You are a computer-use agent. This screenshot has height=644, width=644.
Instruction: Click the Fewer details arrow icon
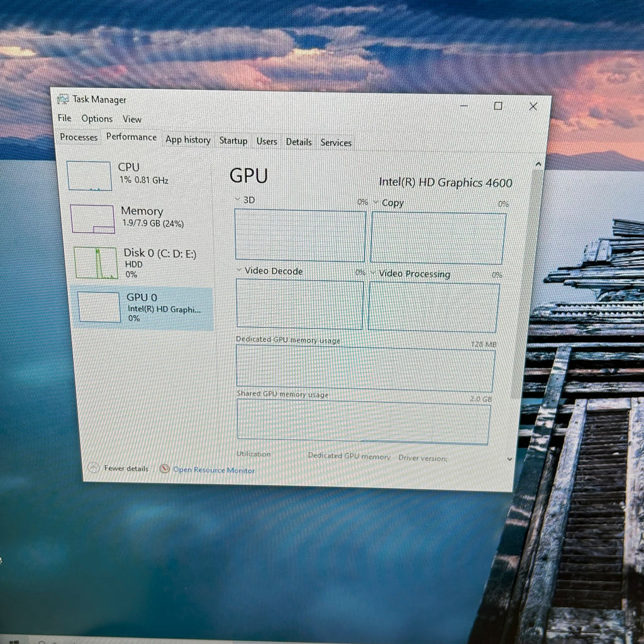pos(94,467)
